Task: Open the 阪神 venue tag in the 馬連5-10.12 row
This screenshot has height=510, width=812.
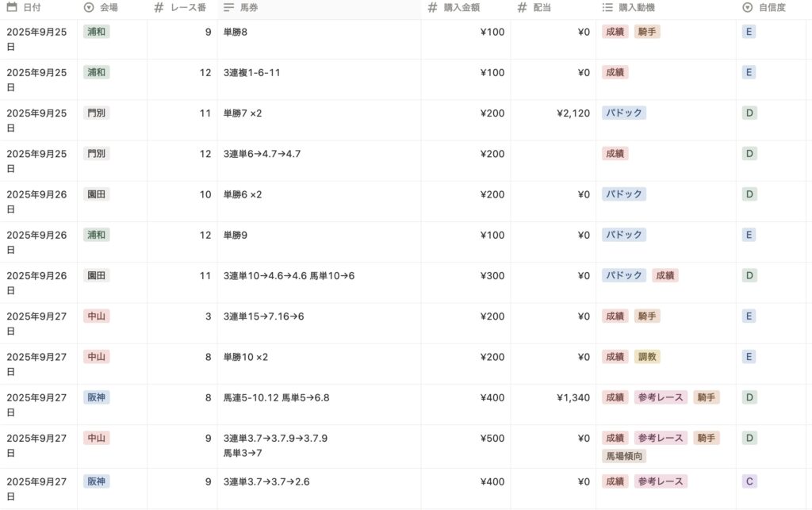Action: pyautogui.click(x=96, y=397)
